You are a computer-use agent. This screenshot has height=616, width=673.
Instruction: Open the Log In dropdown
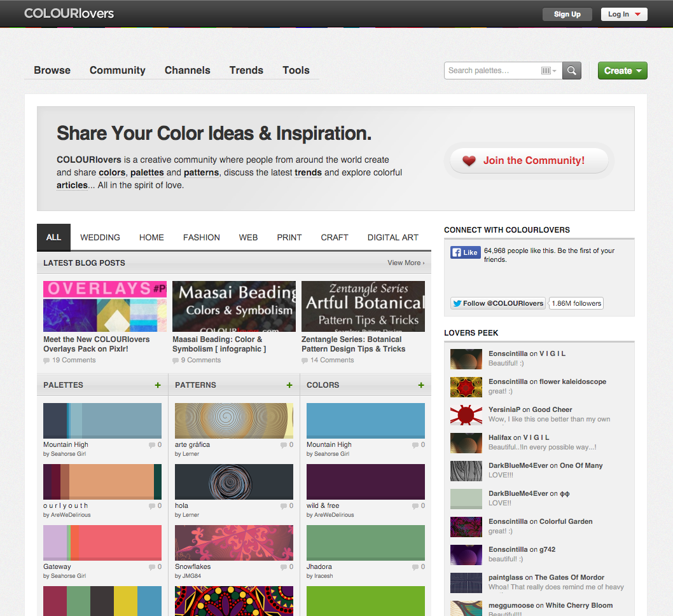click(x=624, y=14)
